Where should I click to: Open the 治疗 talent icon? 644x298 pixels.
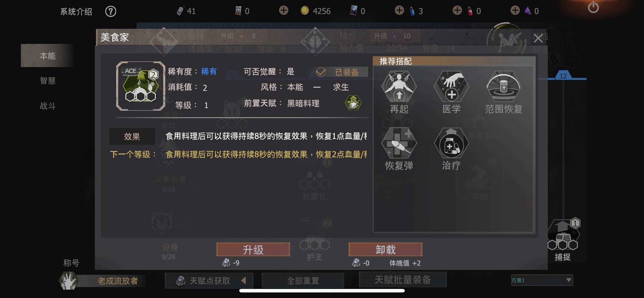tap(452, 143)
